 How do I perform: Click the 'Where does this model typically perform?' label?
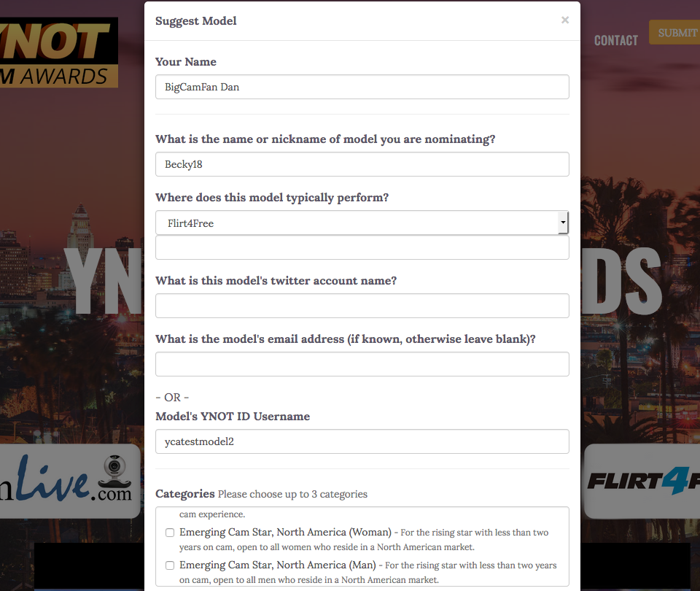272,198
